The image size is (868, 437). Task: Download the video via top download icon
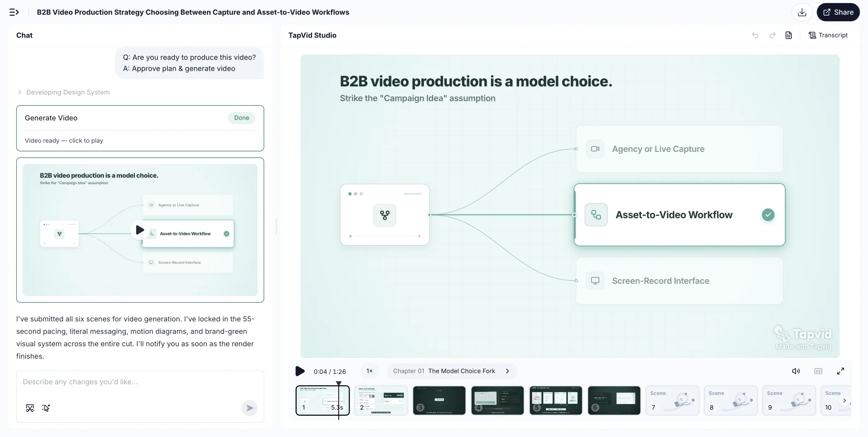[x=802, y=12]
